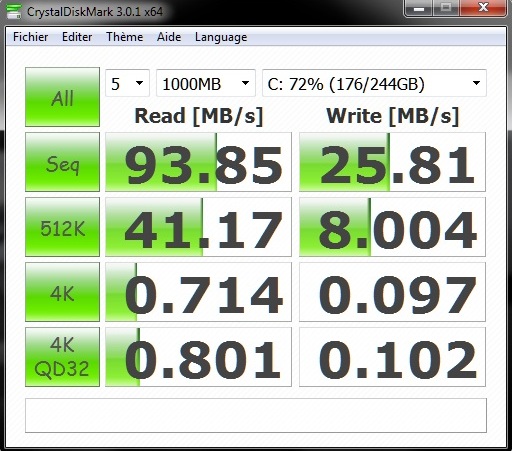Open the Fichier menu
Image resolution: width=512 pixels, height=451 pixels.
(x=30, y=37)
